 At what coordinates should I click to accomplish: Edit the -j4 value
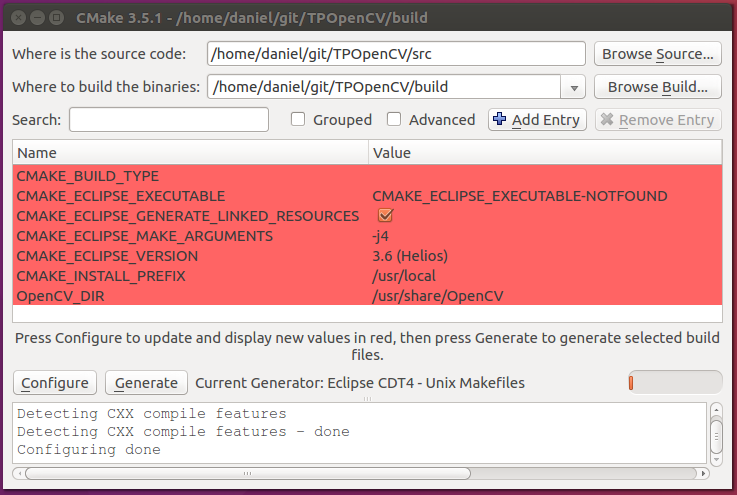pos(380,236)
